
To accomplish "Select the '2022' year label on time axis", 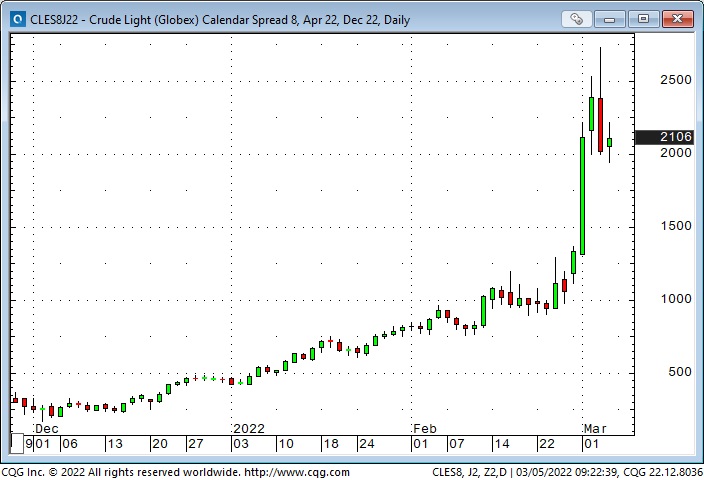I will coord(249,428).
